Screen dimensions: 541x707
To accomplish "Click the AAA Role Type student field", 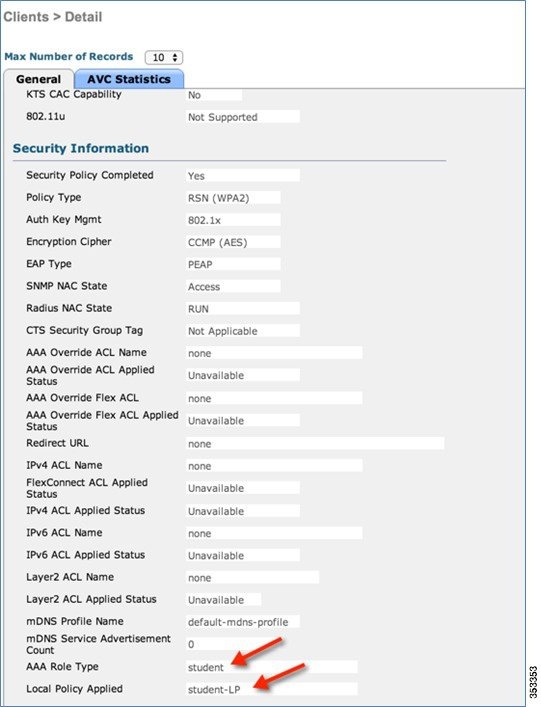I will [x=272, y=667].
